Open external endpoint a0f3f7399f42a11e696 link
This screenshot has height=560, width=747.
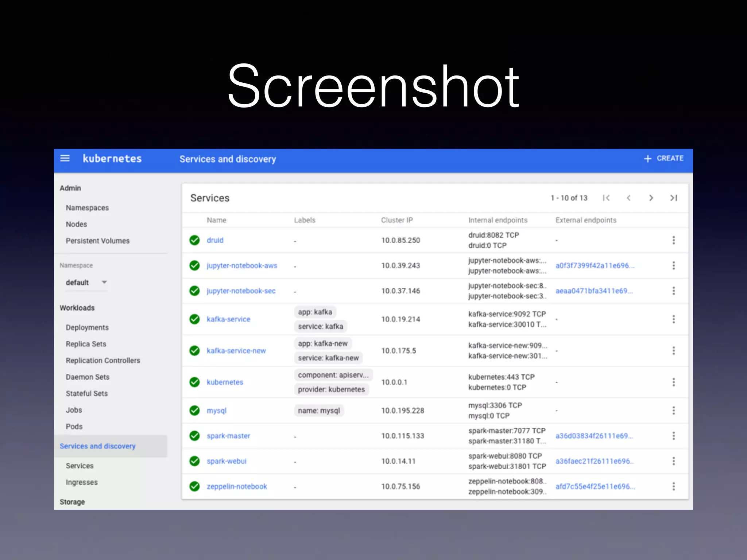click(x=595, y=266)
